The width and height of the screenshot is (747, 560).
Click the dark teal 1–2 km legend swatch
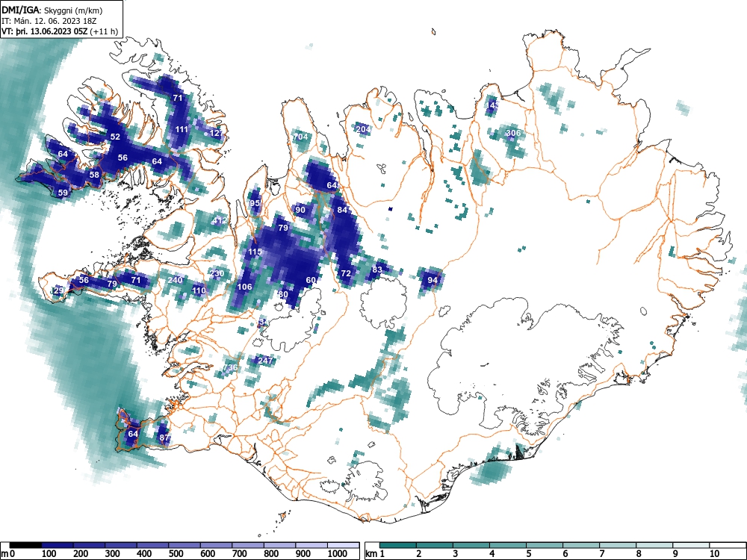click(x=398, y=546)
